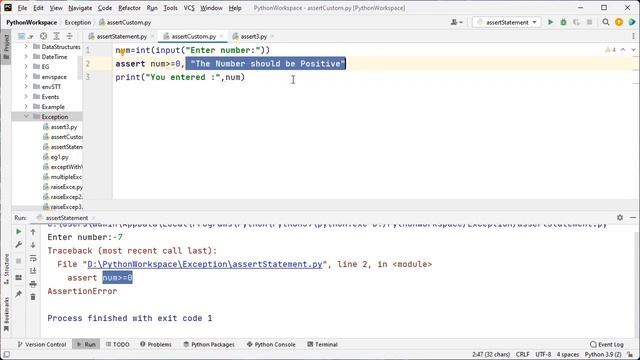640x360 pixels.
Task: Open Project view selector dropdown
Action: click(25, 36)
